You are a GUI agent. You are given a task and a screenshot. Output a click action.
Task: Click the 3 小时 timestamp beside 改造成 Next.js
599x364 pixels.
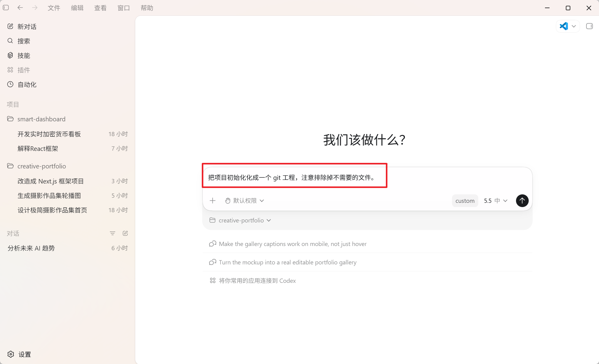click(120, 181)
